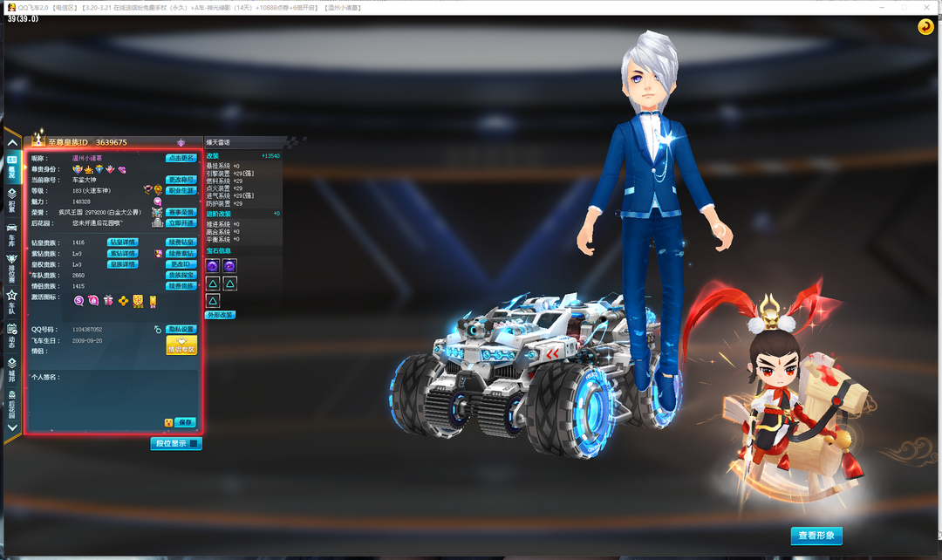
Task: Click the blue diamond identity badge
Action: pos(99,169)
